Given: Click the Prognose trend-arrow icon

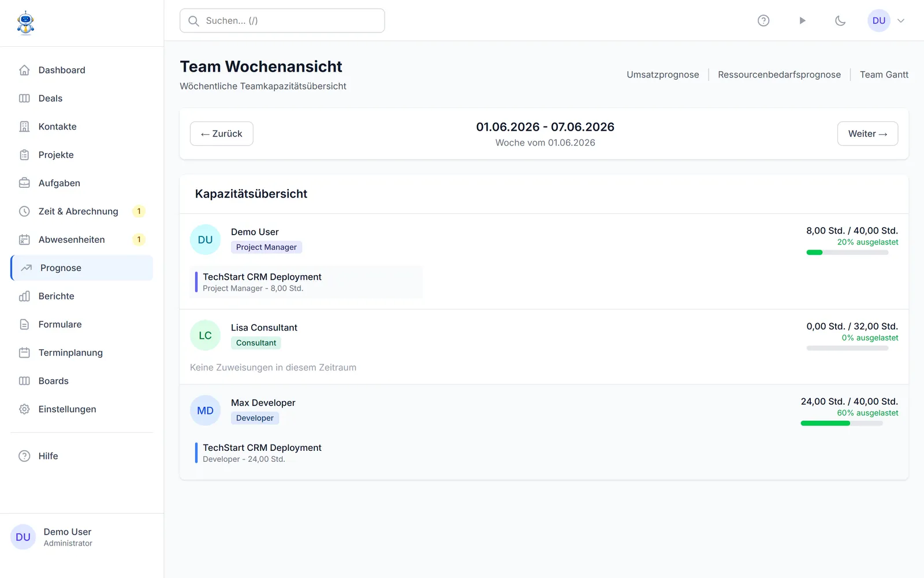Looking at the screenshot, I should (x=27, y=268).
